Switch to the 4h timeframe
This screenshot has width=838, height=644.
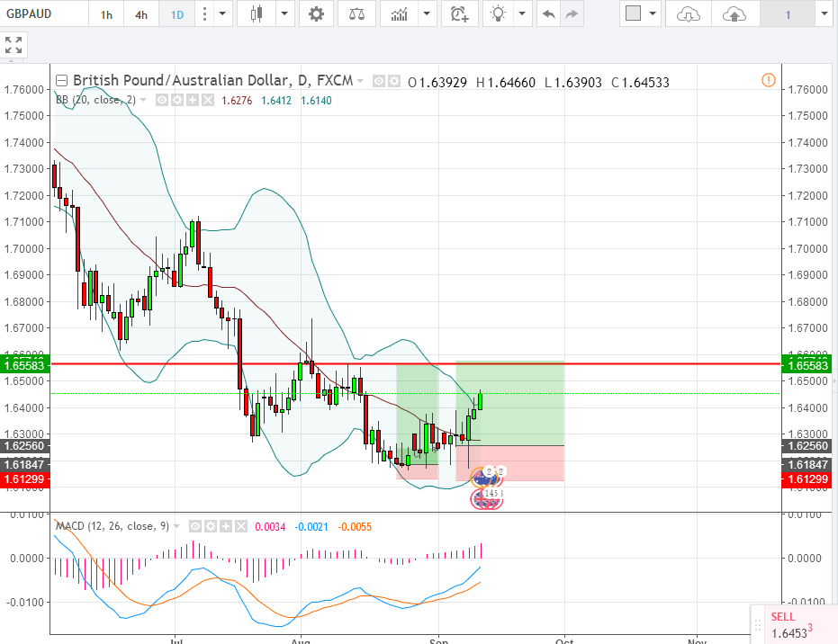point(141,14)
